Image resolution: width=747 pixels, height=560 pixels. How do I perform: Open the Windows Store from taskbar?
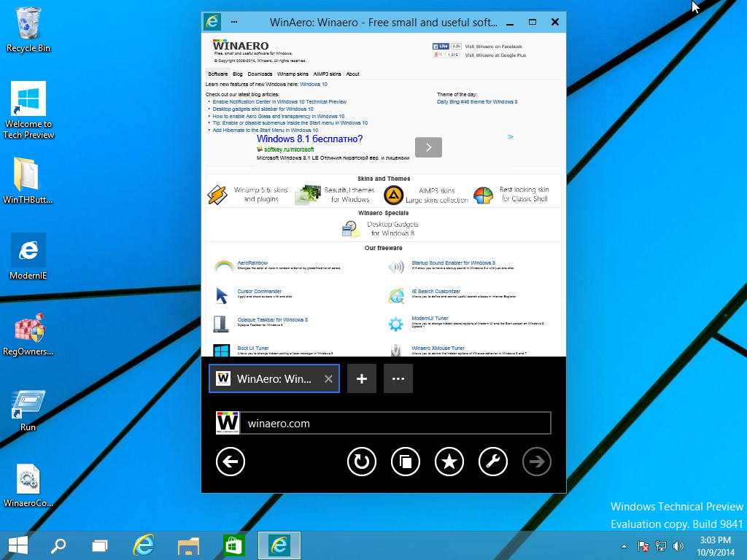tap(233, 545)
